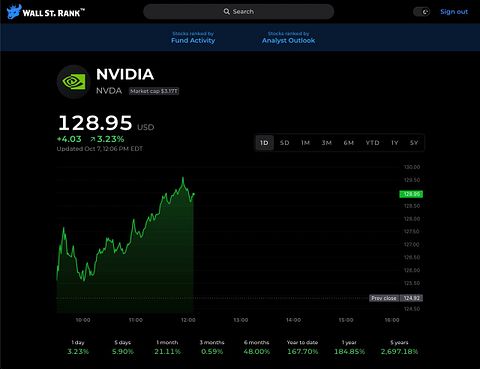Show the 3M chart range
Screen dimensions: 480x369
coord(327,143)
